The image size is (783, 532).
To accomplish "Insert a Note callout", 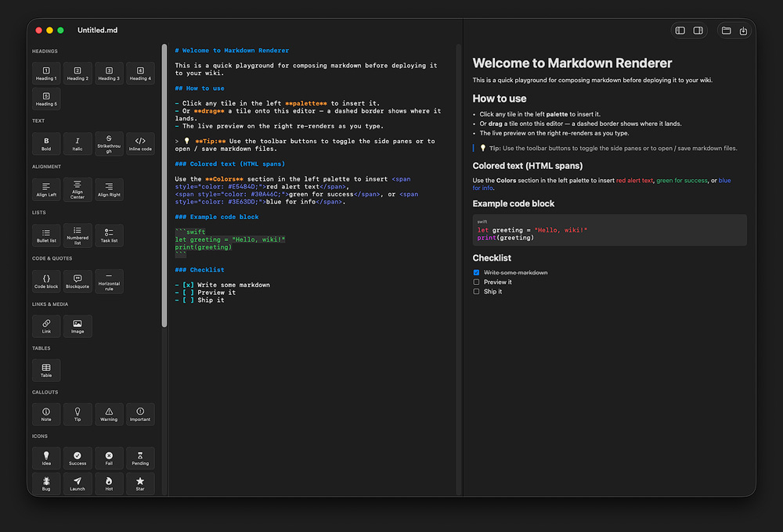I will [x=46, y=414].
